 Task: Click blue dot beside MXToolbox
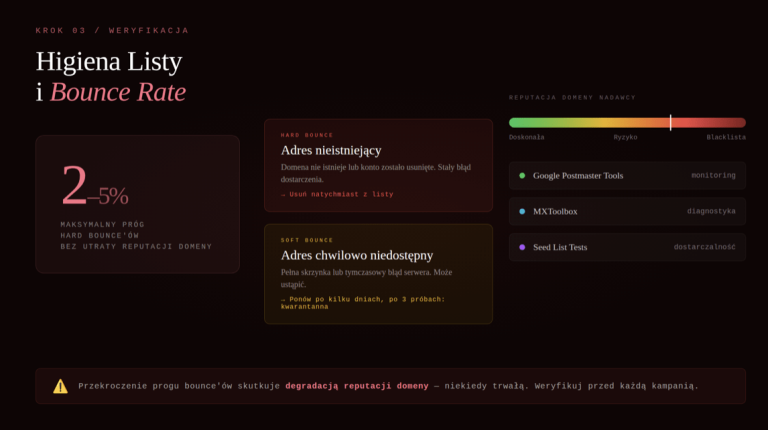pyautogui.click(x=522, y=212)
